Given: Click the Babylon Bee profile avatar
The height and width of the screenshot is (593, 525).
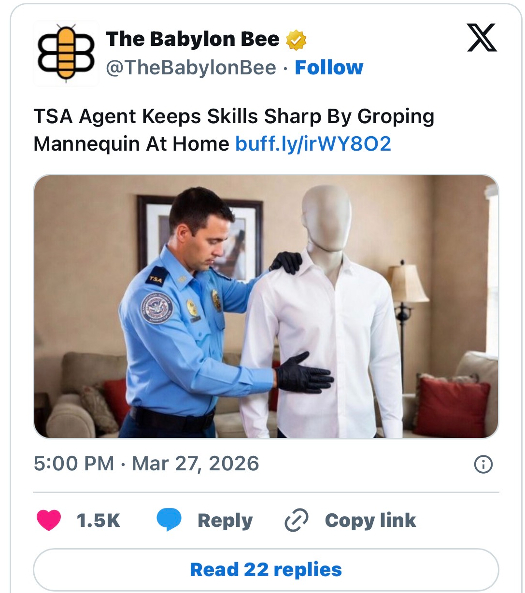Looking at the screenshot, I should (66, 53).
